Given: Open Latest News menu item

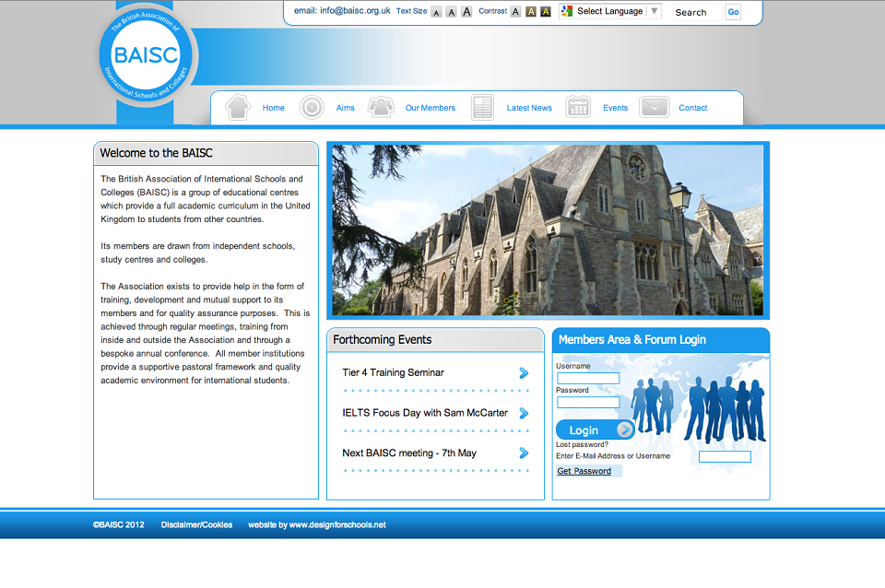Looking at the screenshot, I should [x=529, y=108].
